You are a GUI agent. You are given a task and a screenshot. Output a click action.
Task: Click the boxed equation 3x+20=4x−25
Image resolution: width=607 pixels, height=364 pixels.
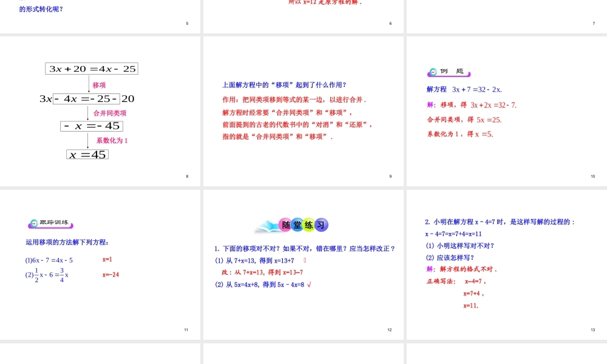coord(92,69)
